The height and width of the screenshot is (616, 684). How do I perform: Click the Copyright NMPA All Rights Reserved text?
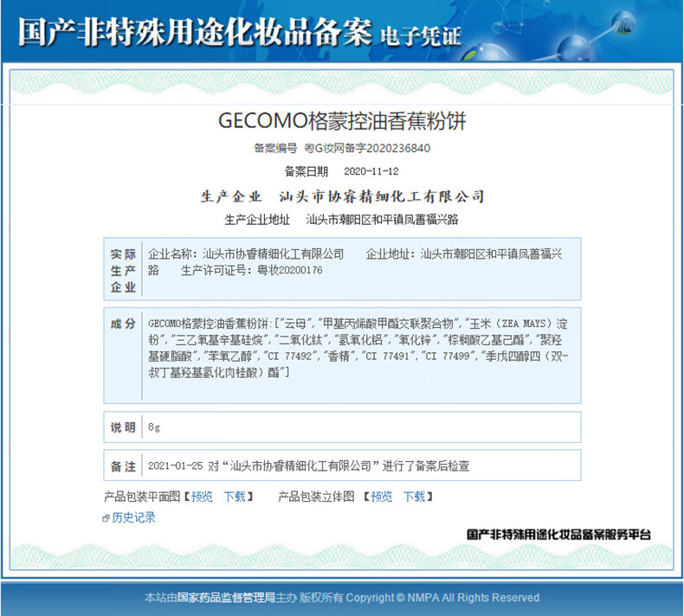442,597
